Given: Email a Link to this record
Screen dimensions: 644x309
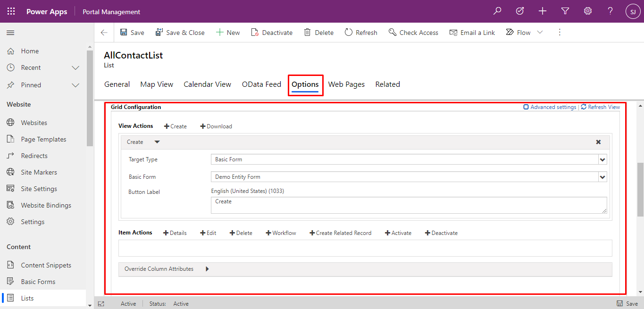Looking at the screenshot, I should pyautogui.click(x=472, y=32).
